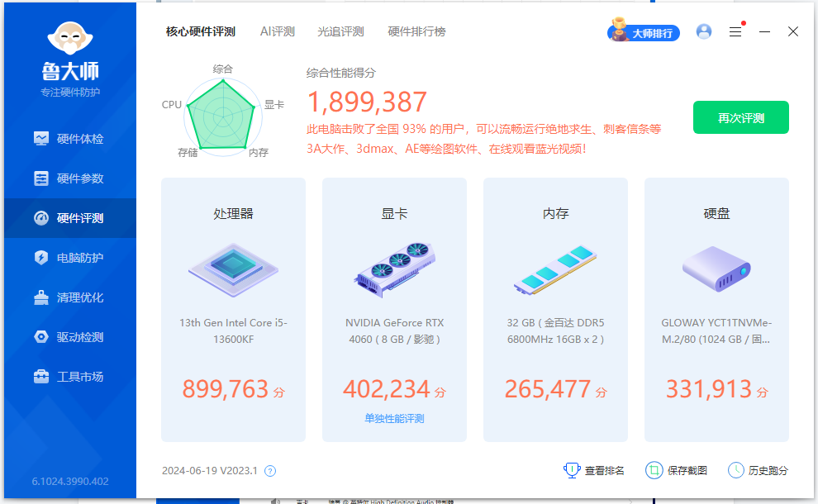Click the 历史跑分 label
The height and width of the screenshot is (504, 818).
[x=768, y=471]
